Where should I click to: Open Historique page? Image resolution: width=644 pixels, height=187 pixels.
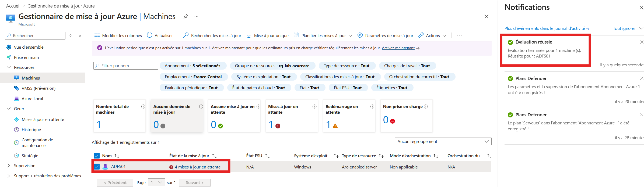[x=31, y=130]
